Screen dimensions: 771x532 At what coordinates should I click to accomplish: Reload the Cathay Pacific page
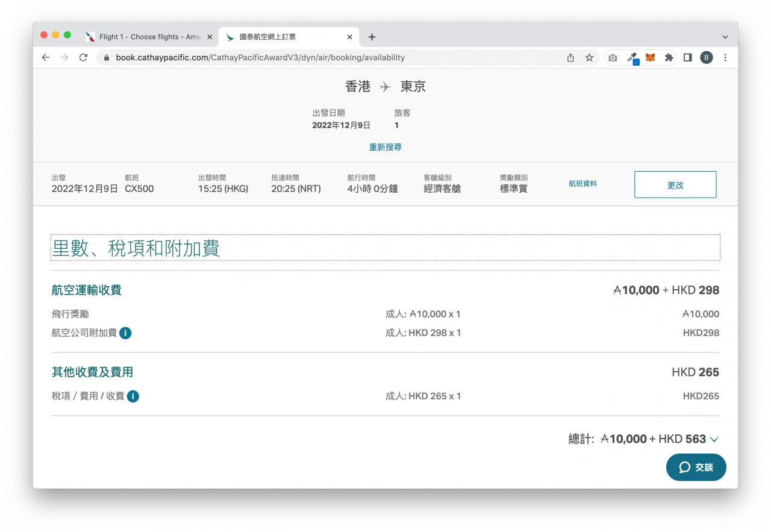click(83, 57)
